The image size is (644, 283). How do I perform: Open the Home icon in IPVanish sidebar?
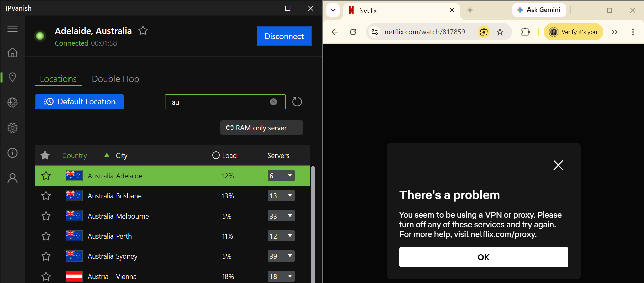[12, 52]
